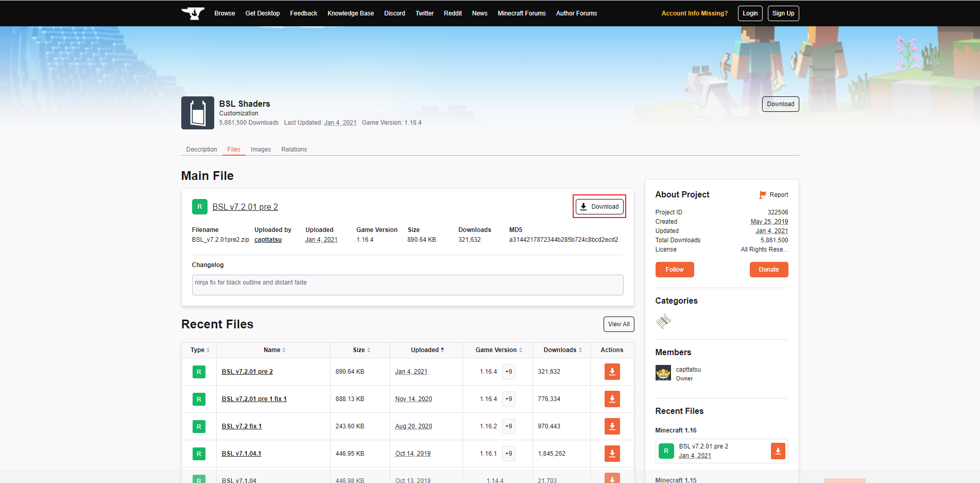Open Author Forums in top navigation
Image resolution: width=980 pixels, height=483 pixels.
point(576,13)
